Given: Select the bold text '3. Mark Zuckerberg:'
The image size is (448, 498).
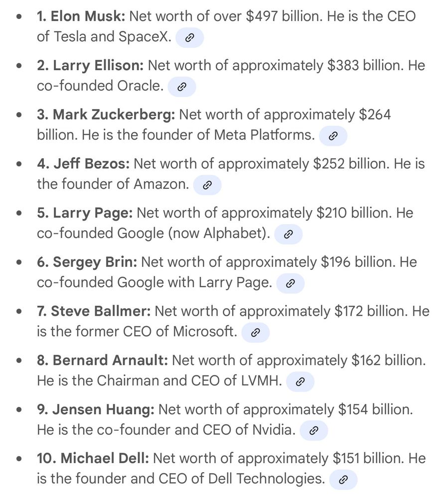Looking at the screenshot, I should tap(106, 115).
